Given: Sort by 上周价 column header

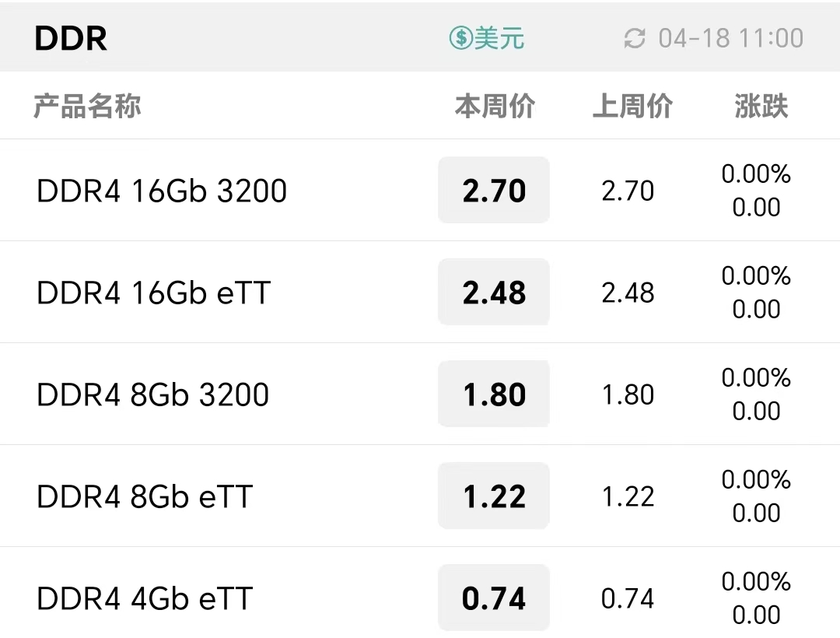Looking at the screenshot, I should pyautogui.click(x=632, y=106).
